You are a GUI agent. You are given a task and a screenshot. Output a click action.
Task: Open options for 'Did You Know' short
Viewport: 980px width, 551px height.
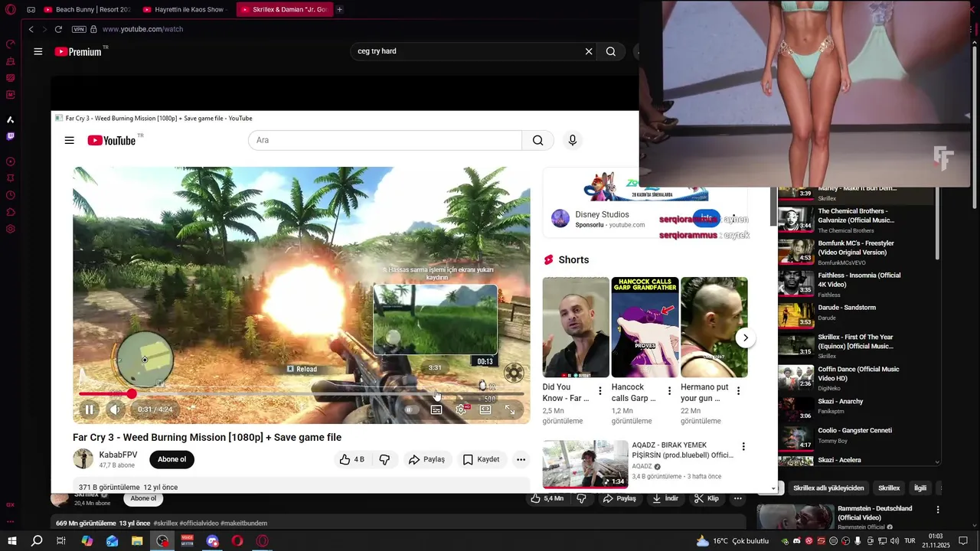600,391
